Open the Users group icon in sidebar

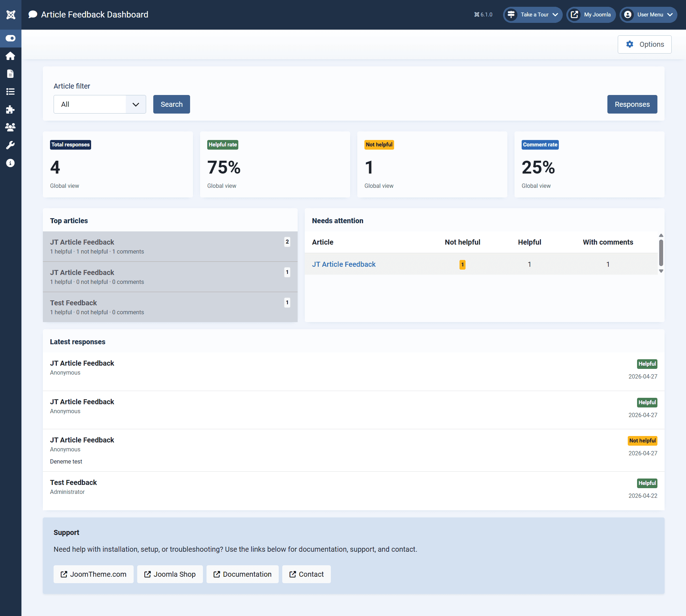click(10, 127)
